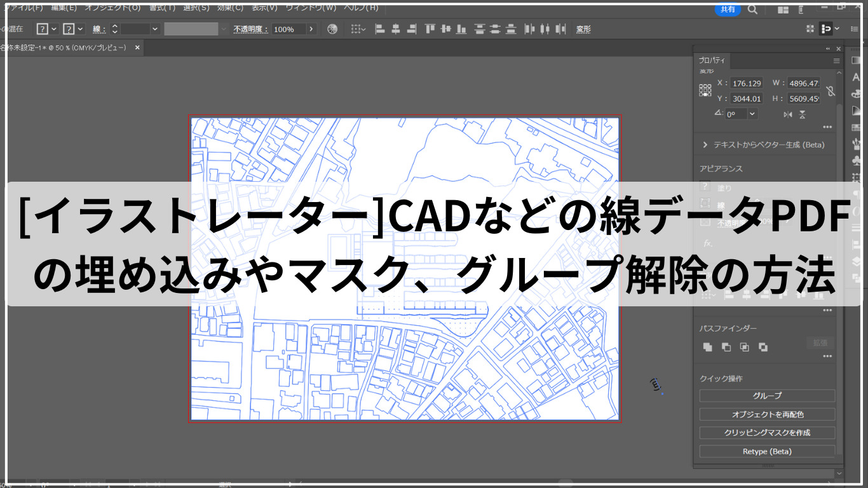The image size is (868, 488).
Task: Close the 名称未設定-1 document tab
Action: pos(137,48)
